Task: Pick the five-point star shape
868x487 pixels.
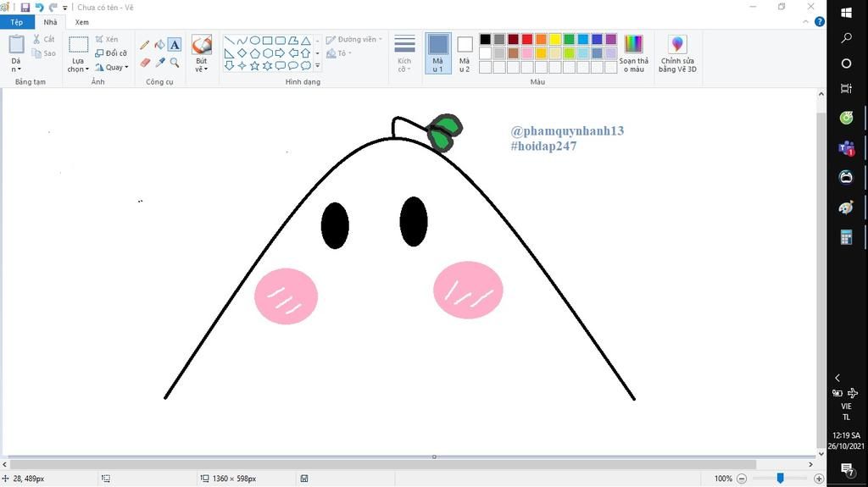Action: (x=254, y=65)
